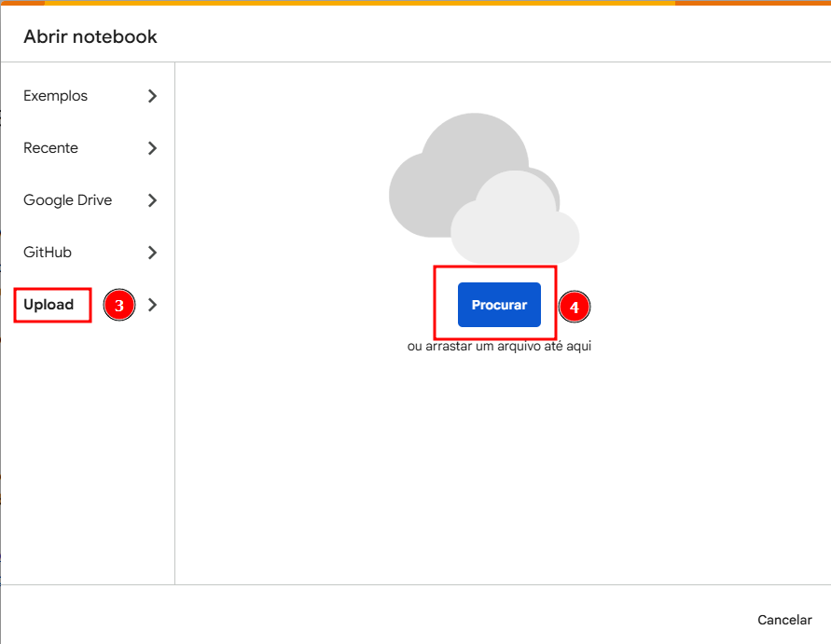
Task: Click the Procurar button to browse files
Action: pos(499,305)
